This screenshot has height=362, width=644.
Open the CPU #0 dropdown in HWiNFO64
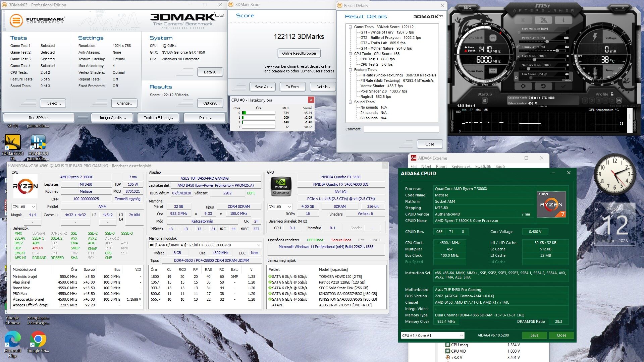click(x=24, y=207)
